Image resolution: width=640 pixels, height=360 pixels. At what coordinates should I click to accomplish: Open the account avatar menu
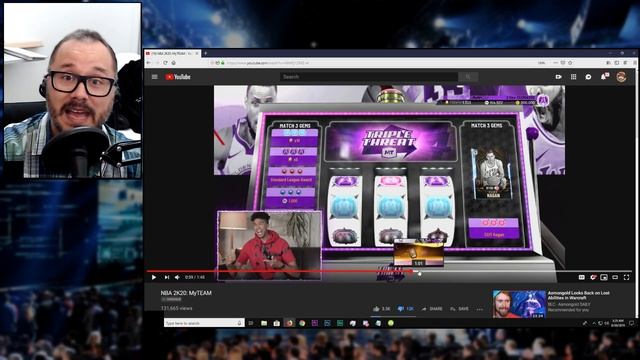coord(621,77)
